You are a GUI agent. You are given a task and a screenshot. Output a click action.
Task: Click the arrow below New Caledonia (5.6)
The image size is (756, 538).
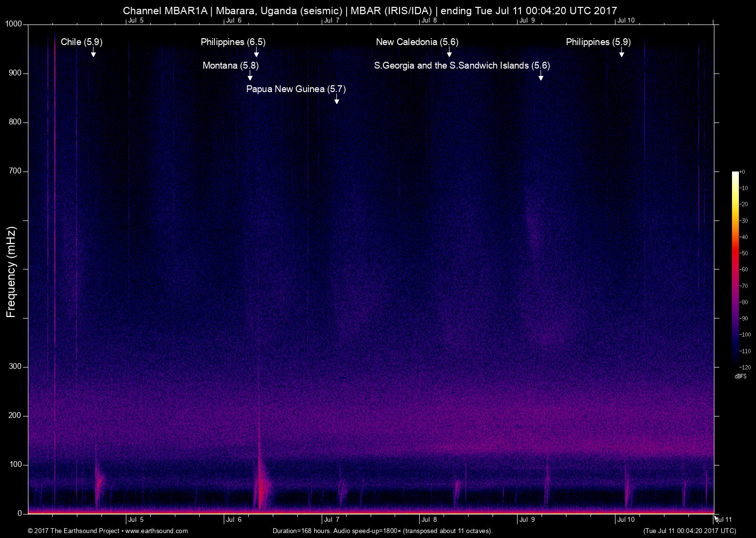click(x=449, y=52)
